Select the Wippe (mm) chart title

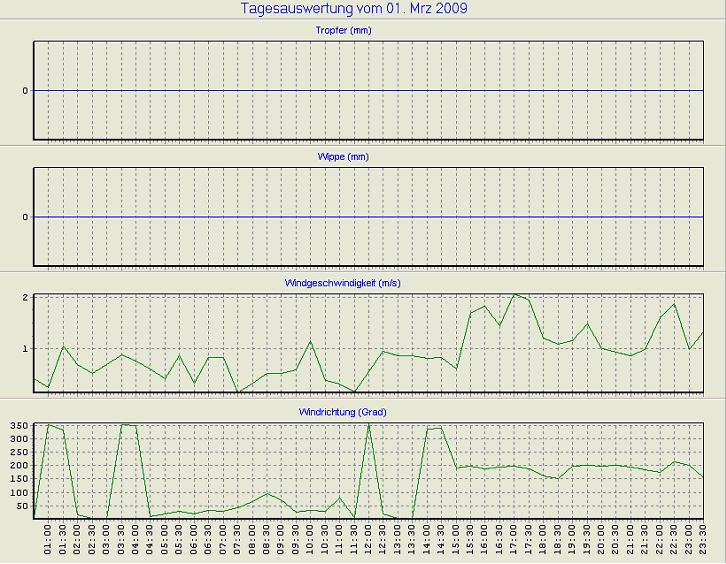356,157
